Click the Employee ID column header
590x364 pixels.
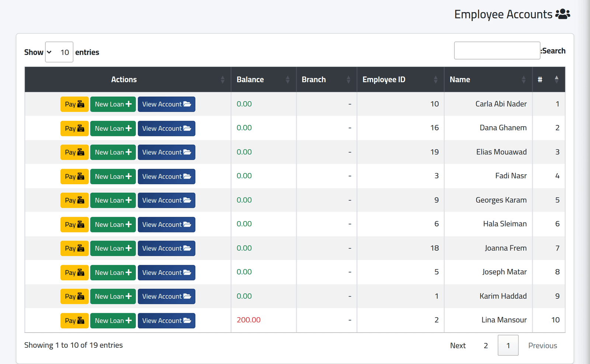point(400,80)
